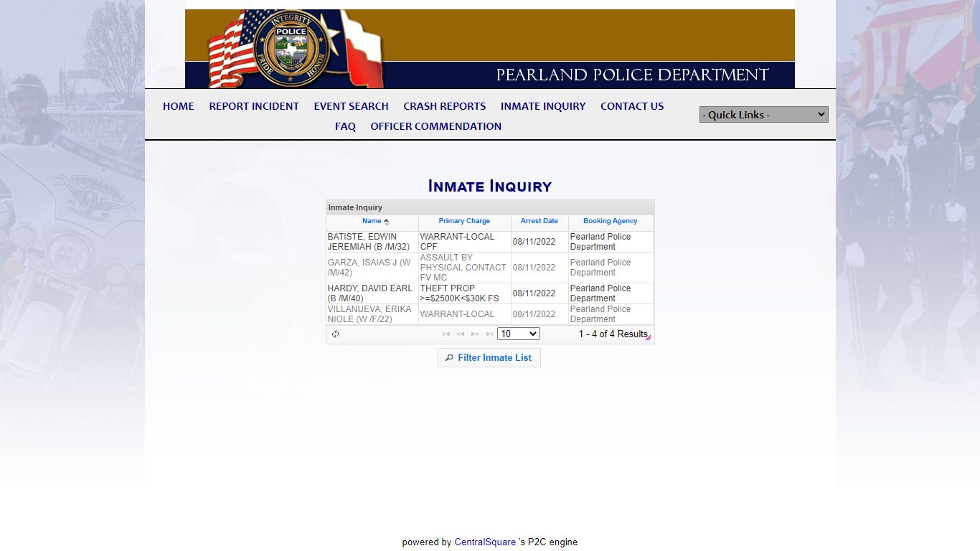This screenshot has width=980, height=551.
Task: Go to REPORT INCIDENT page
Action: click(x=254, y=106)
